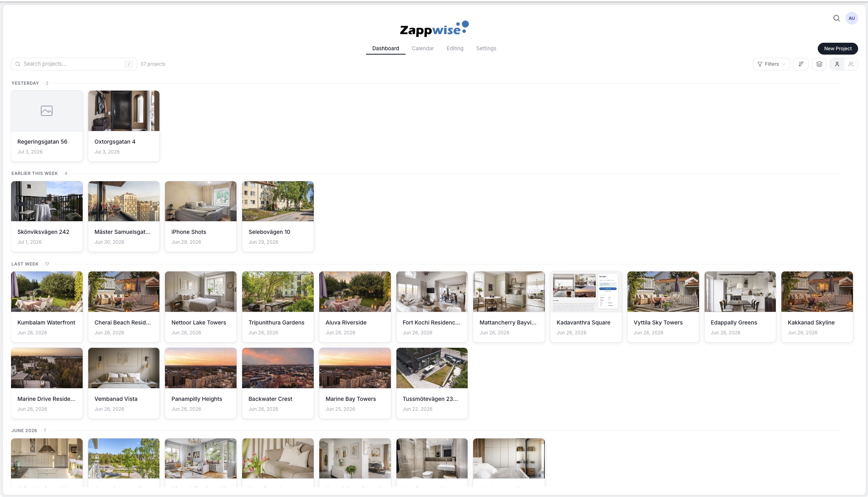Image resolution: width=868 pixels, height=497 pixels.
Task: Open the Tripunithura Gardens thumbnail
Action: 278,292
